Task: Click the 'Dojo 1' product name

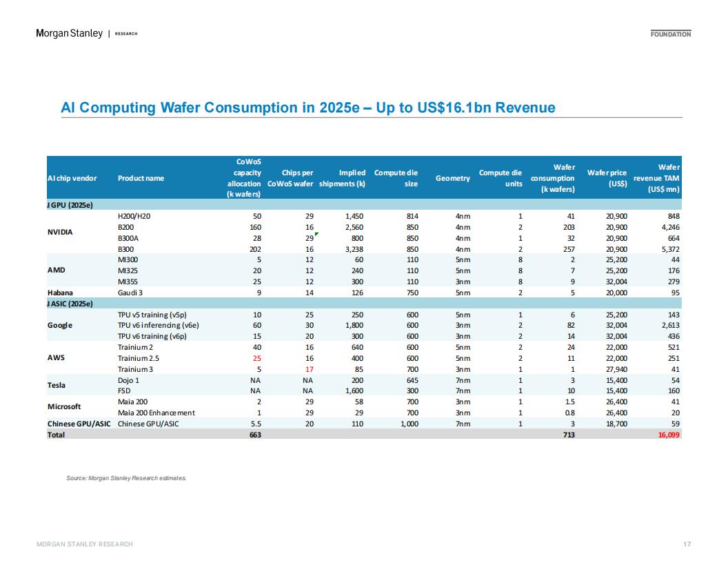Action: tap(128, 380)
